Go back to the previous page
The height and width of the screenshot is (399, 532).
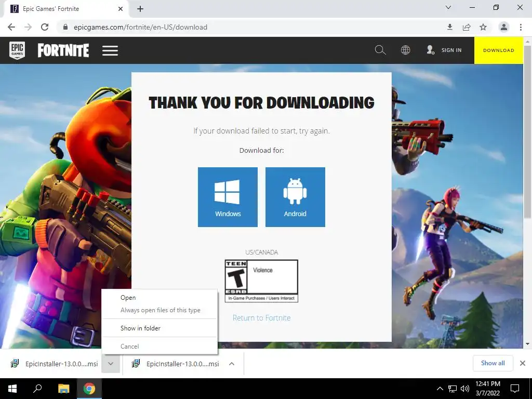tap(11, 27)
